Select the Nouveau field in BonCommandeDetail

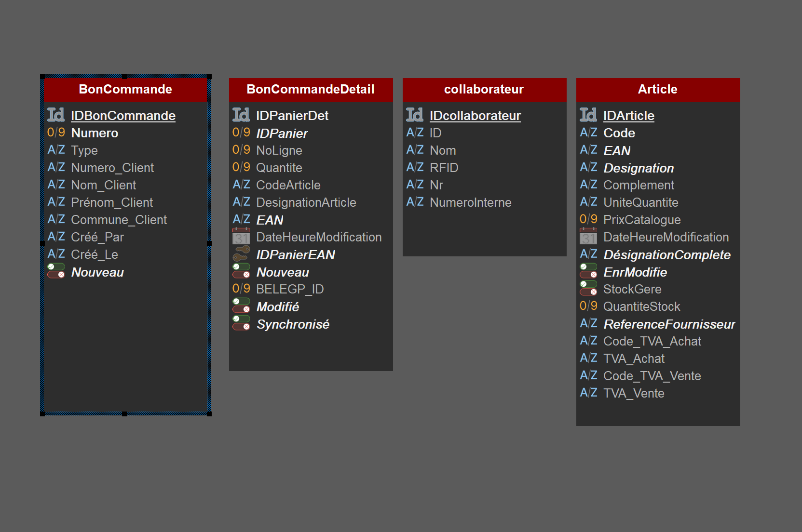[283, 272]
